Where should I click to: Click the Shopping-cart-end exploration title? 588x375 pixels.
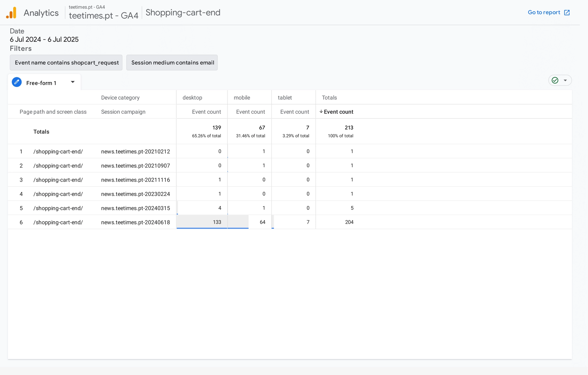183,12
